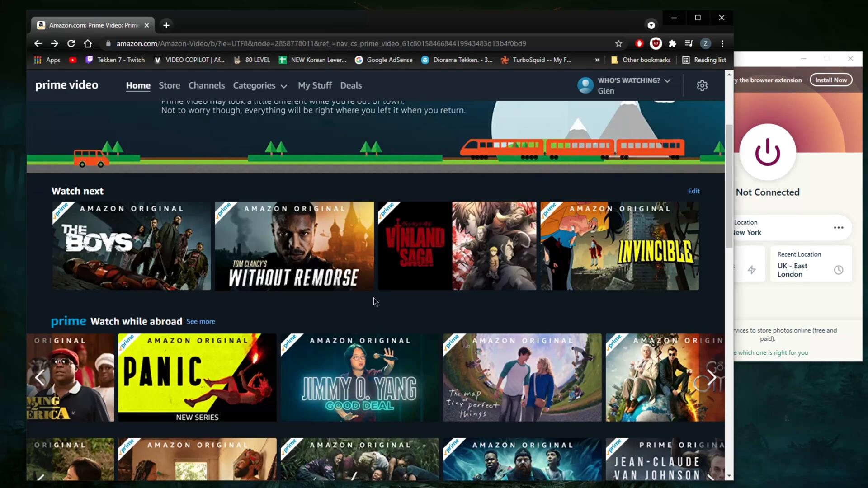This screenshot has width=868, height=488.
Task: Toggle the VPN power connect button
Action: click(767, 152)
